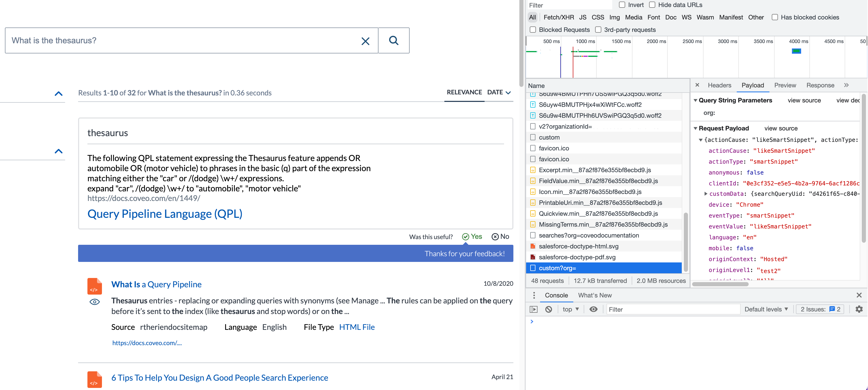Viewport: 868px width, 390px height.
Task: Select the custom?org= highlighted request
Action: [604, 268]
